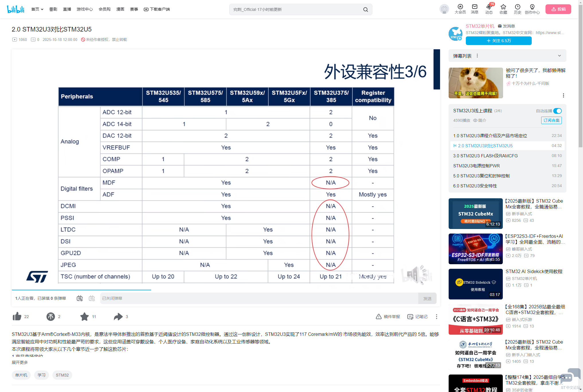Click the 订阅合集 subscribe button
This screenshot has width=583, height=392.
tap(551, 120)
